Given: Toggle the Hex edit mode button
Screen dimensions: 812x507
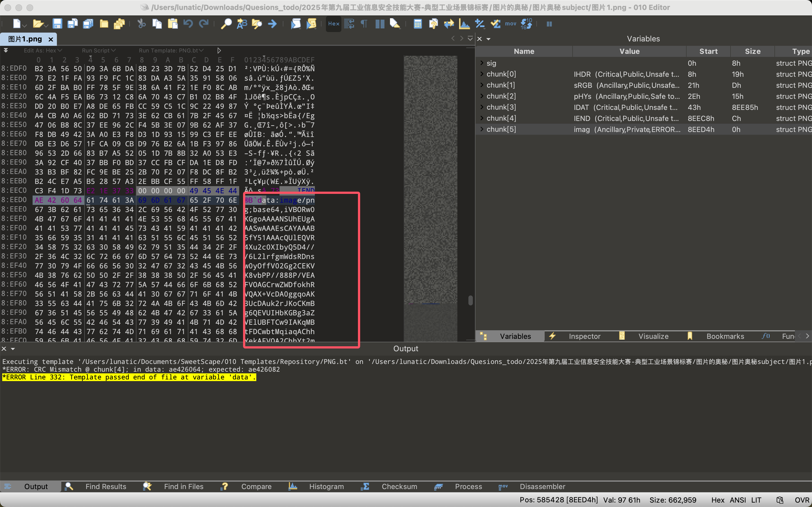Looking at the screenshot, I should click(333, 24).
